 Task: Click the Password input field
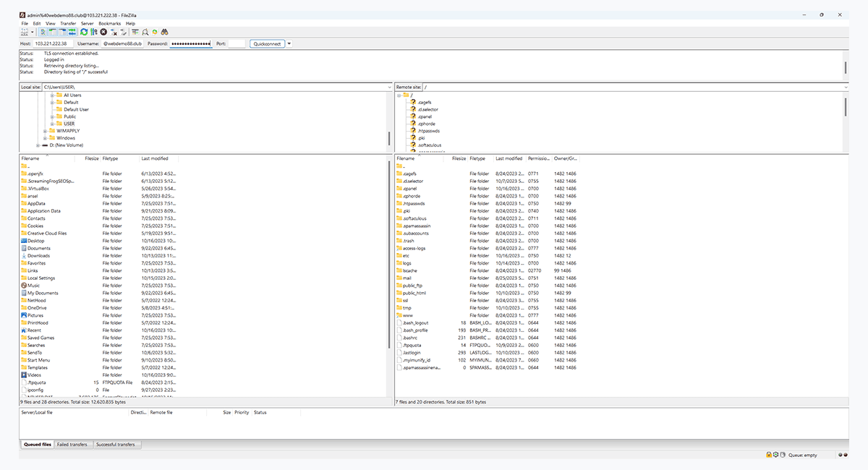pos(190,43)
